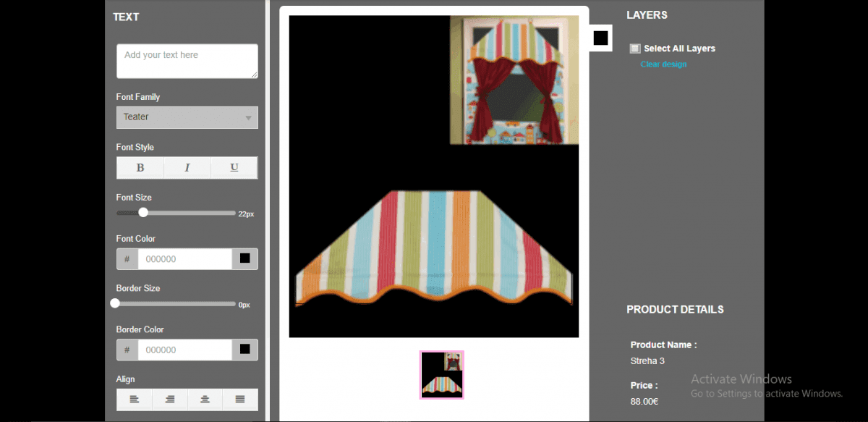Toggle bold font style
Screen dimensions: 868x422
click(x=140, y=168)
